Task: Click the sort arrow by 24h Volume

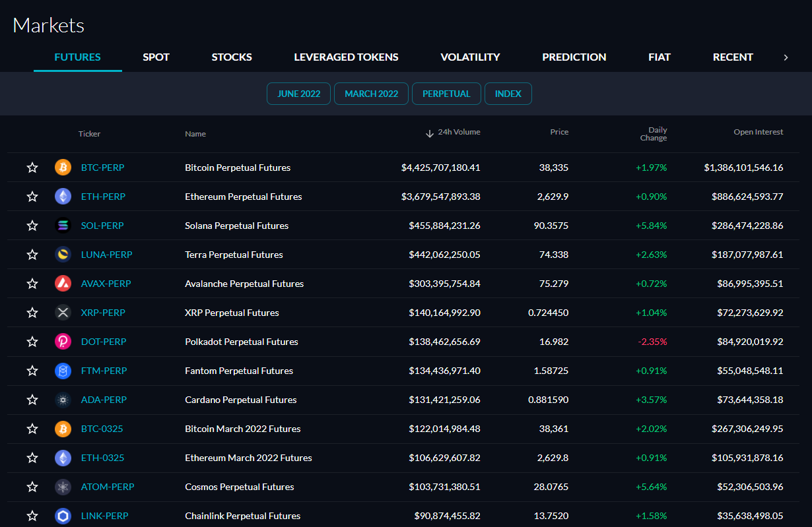Action: click(430, 133)
